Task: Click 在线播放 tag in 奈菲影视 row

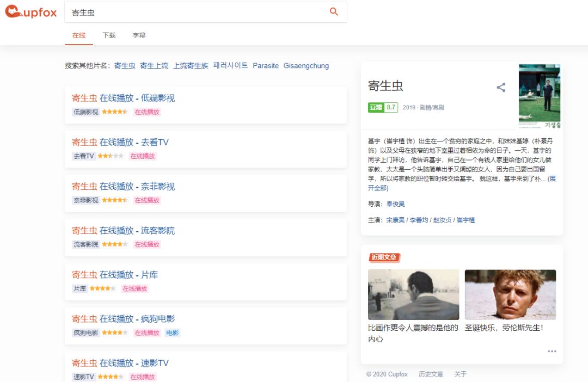Action: 147,200
